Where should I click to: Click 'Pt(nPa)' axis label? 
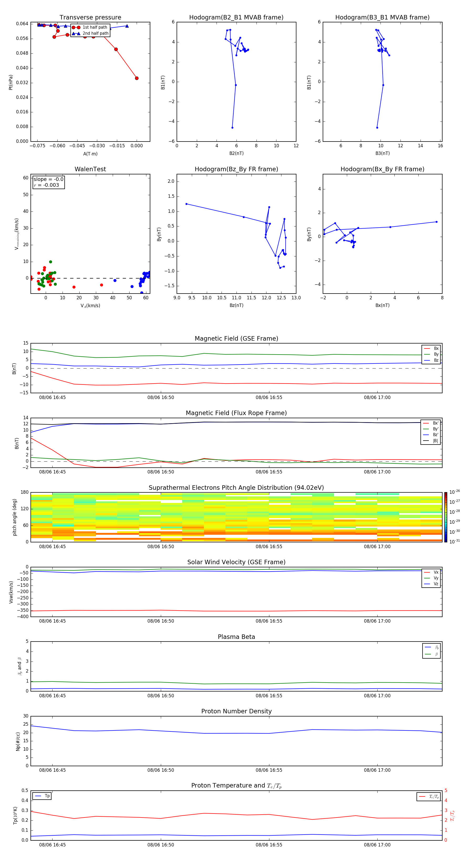(11, 82)
